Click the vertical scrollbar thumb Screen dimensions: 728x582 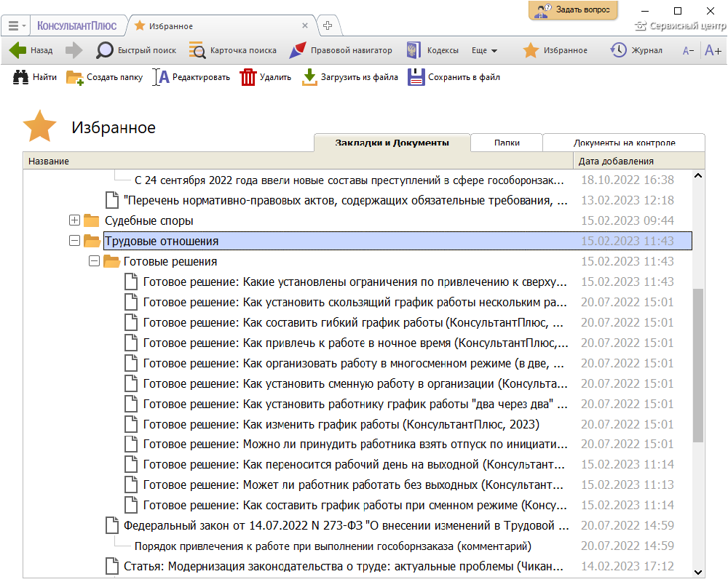(698, 365)
